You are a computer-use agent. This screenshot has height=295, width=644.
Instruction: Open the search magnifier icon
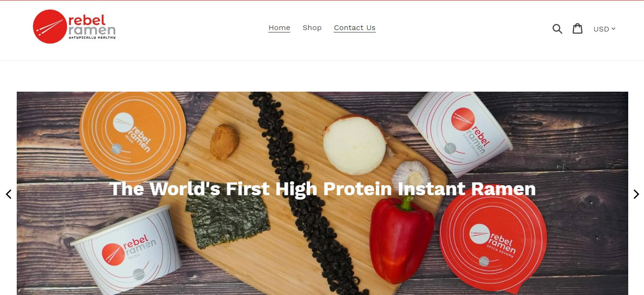pyautogui.click(x=557, y=29)
